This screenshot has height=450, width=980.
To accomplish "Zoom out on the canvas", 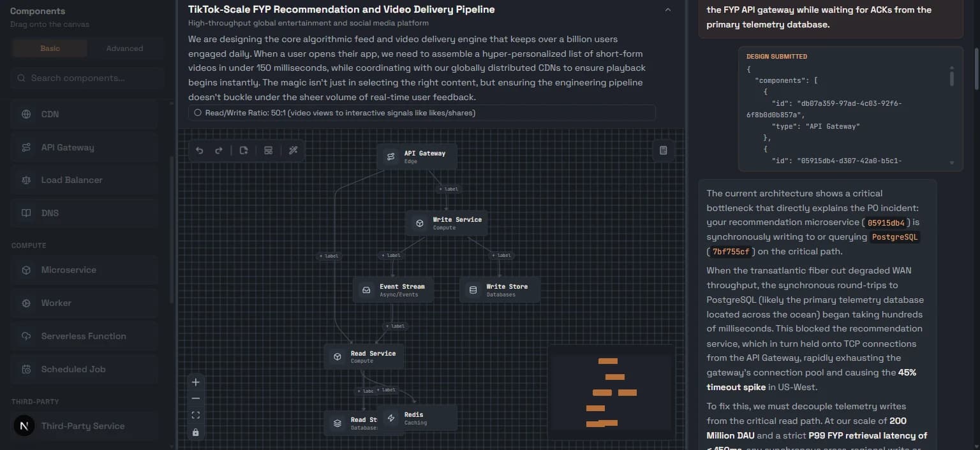I will point(196,398).
